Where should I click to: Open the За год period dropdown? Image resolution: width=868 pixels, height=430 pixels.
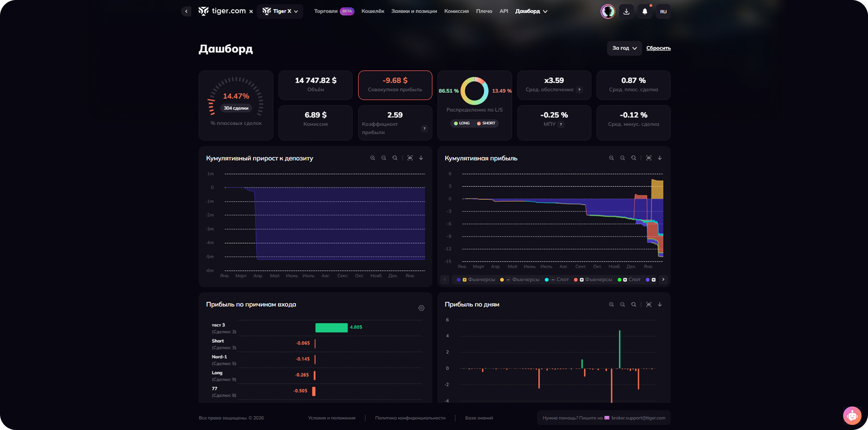click(624, 48)
